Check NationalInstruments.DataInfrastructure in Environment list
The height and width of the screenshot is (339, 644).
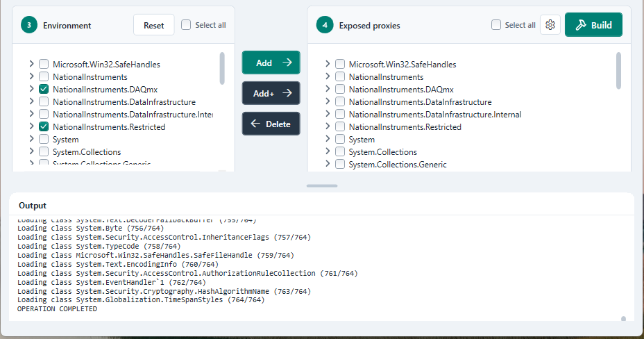(x=44, y=101)
